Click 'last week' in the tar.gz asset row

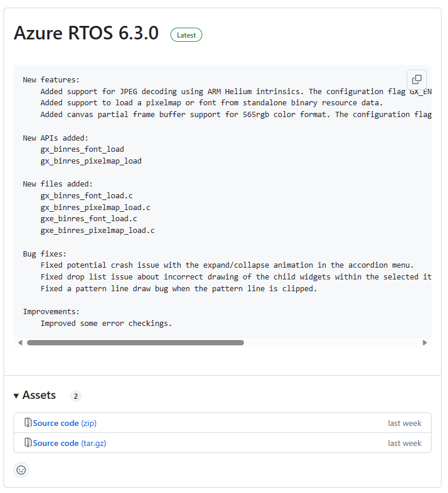click(x=404, y=444)
